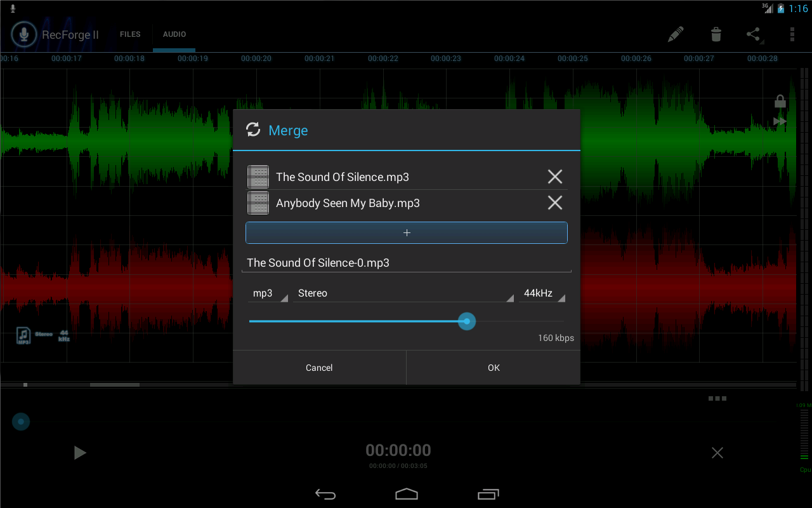
Task: Remove Anybody Seen My Baby.mp3 from merge
Action: click(x=554, y=203)
